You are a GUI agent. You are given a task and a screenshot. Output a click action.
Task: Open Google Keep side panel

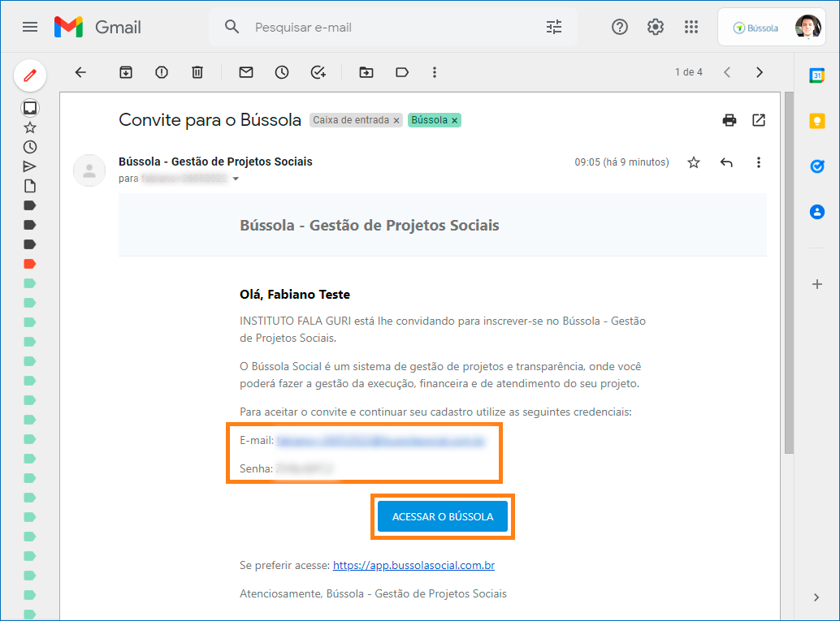point(817,121)
